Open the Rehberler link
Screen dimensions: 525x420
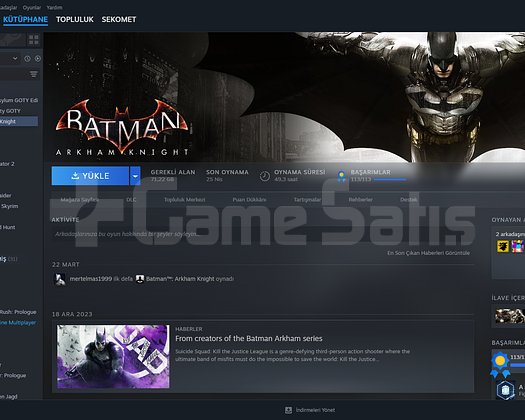[x=361, y=200]
